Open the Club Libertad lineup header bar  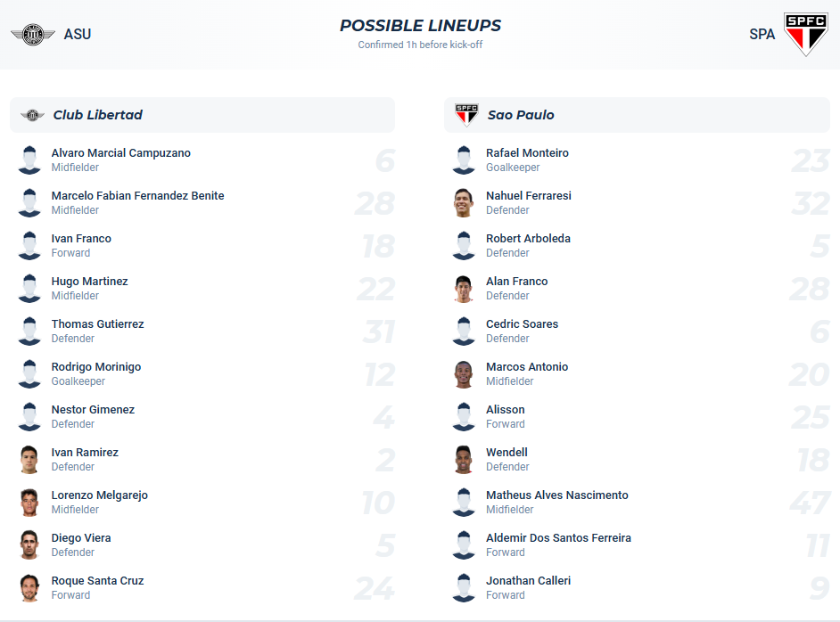202,114
